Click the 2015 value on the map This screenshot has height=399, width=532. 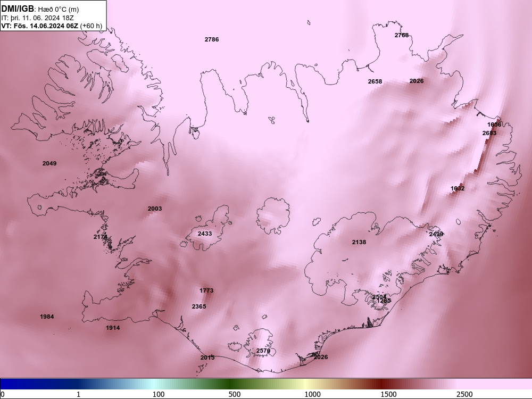pyautogui.click(x=207, y=358)
